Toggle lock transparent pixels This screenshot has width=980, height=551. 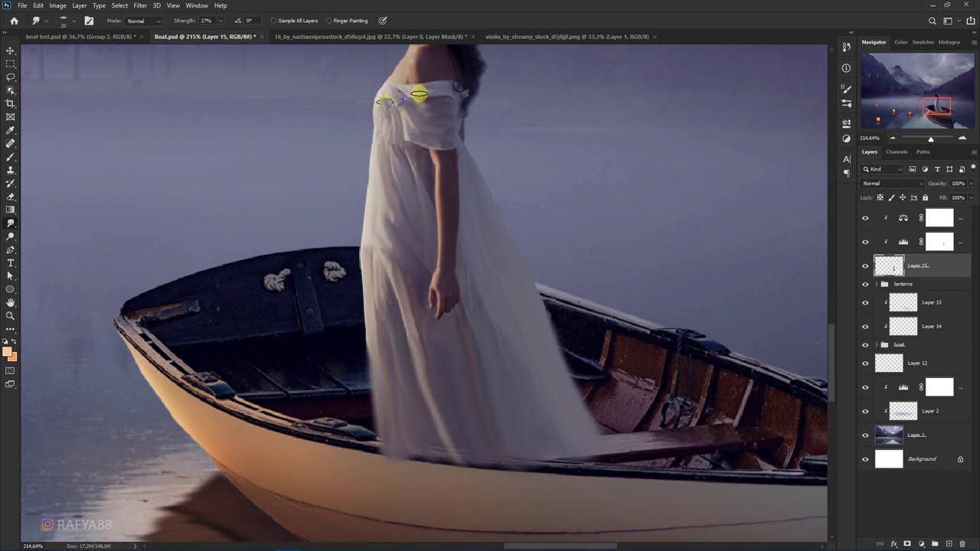pyautogui.click(x=880, y=197)
